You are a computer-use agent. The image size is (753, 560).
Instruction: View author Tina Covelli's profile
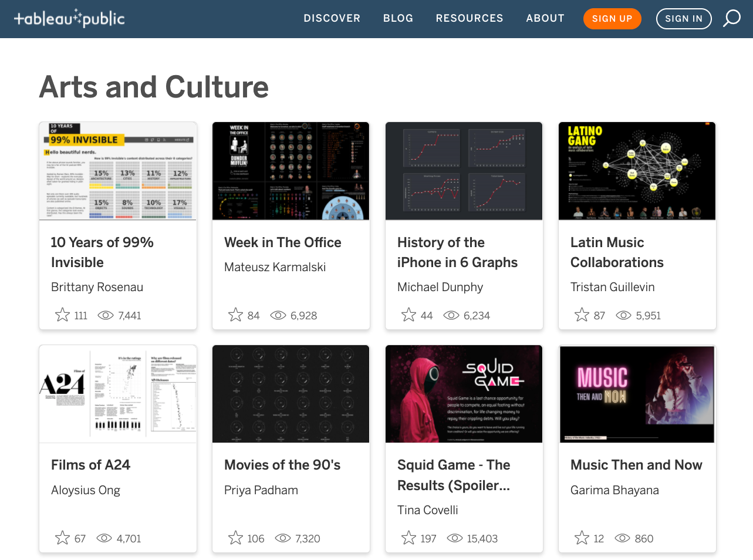point(427,510)
